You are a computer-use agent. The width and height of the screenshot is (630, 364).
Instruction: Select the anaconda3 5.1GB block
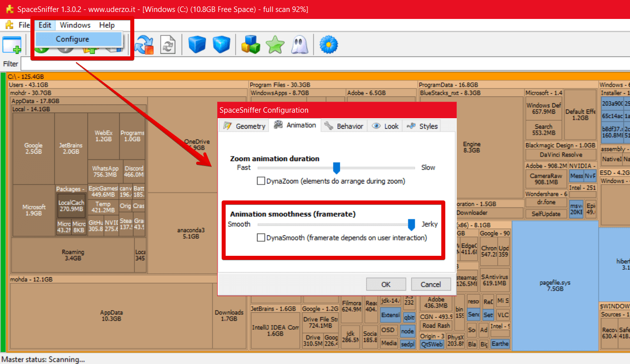tap(191, 233)
